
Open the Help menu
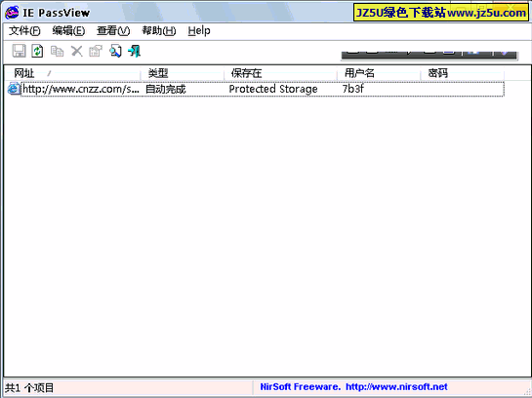[x=199, y=31]
